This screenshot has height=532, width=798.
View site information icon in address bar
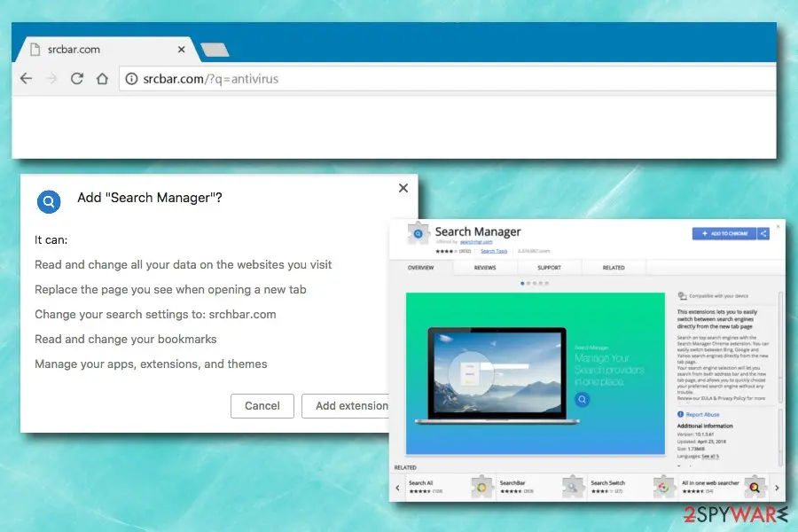click(131, 79)
